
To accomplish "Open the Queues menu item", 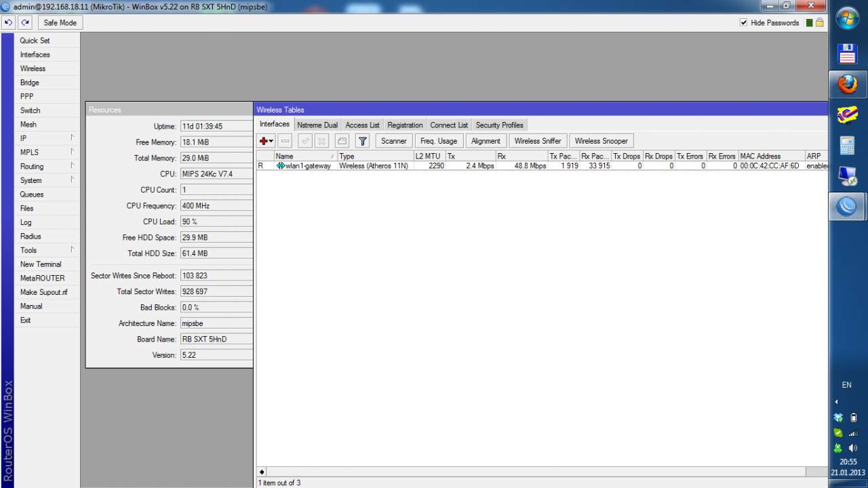I will [x=31, y=195].
